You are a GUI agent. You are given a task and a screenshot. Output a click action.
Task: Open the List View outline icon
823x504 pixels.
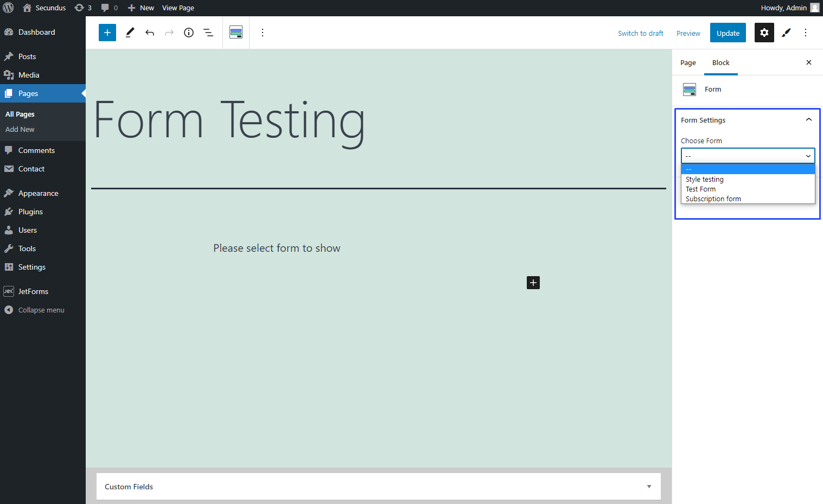tap(208, 33)
